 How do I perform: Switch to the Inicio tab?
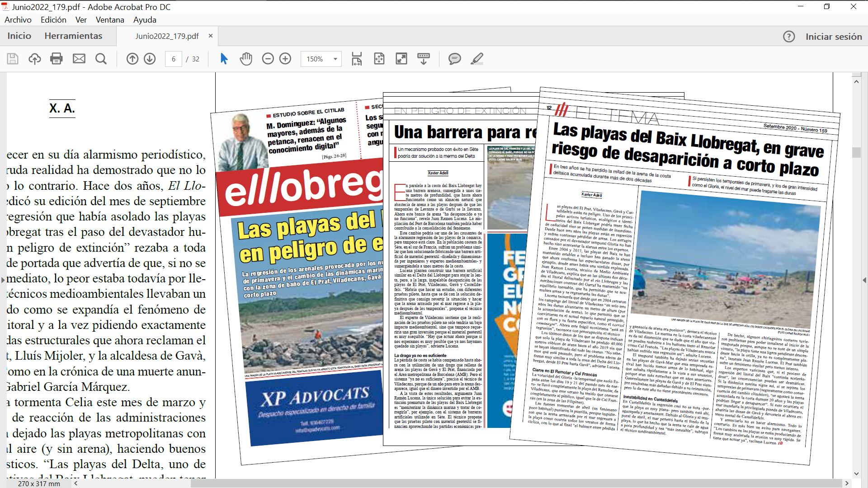tap(19, 36)
